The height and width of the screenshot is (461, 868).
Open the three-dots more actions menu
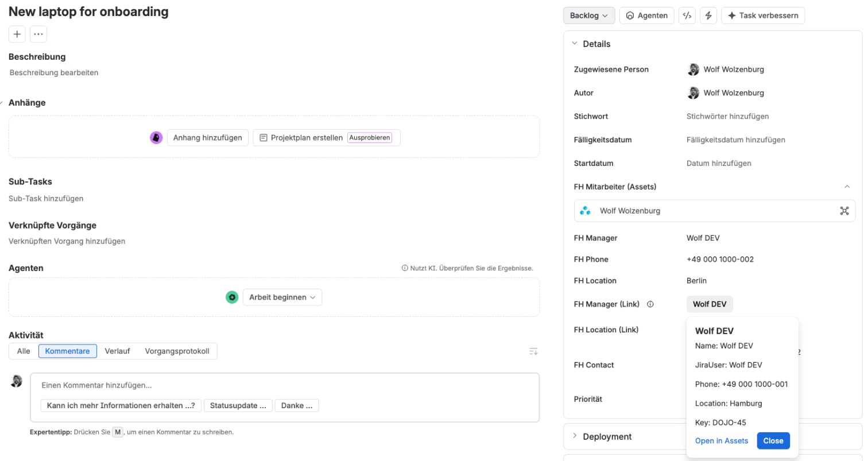(x=38, y=34)
